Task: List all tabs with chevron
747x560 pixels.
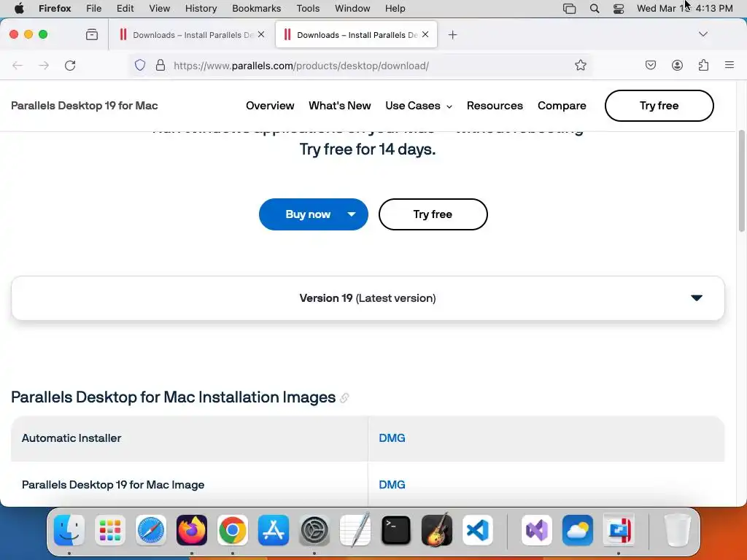Action: (703, 34)
